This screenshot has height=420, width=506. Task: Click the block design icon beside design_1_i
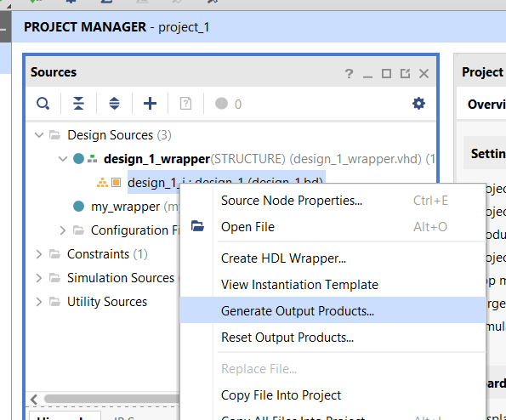point(116,183)
